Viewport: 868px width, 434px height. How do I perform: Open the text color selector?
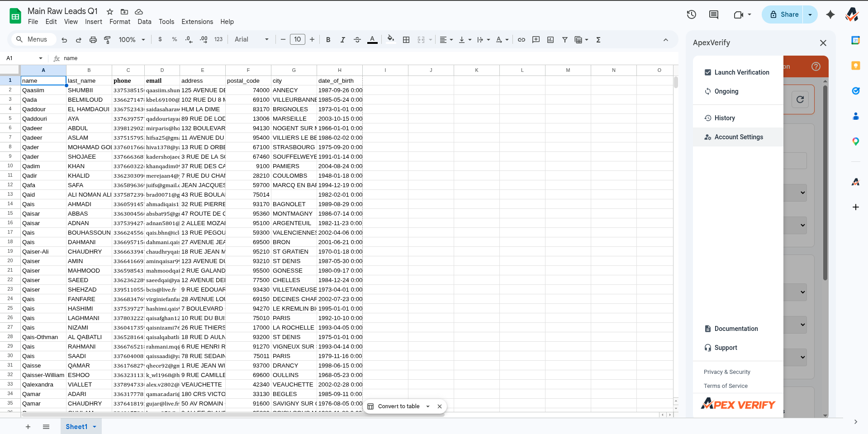[372, 40]
